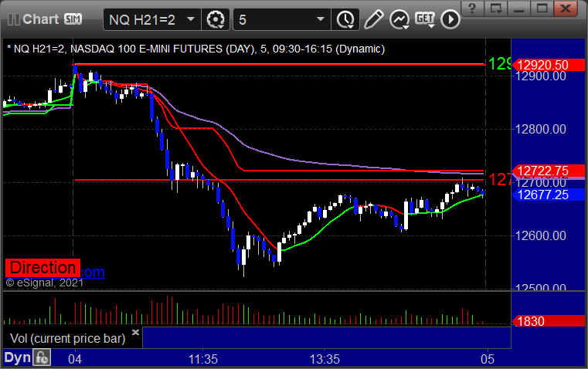Click the 12722.75 red price marker

click(549, 171)
